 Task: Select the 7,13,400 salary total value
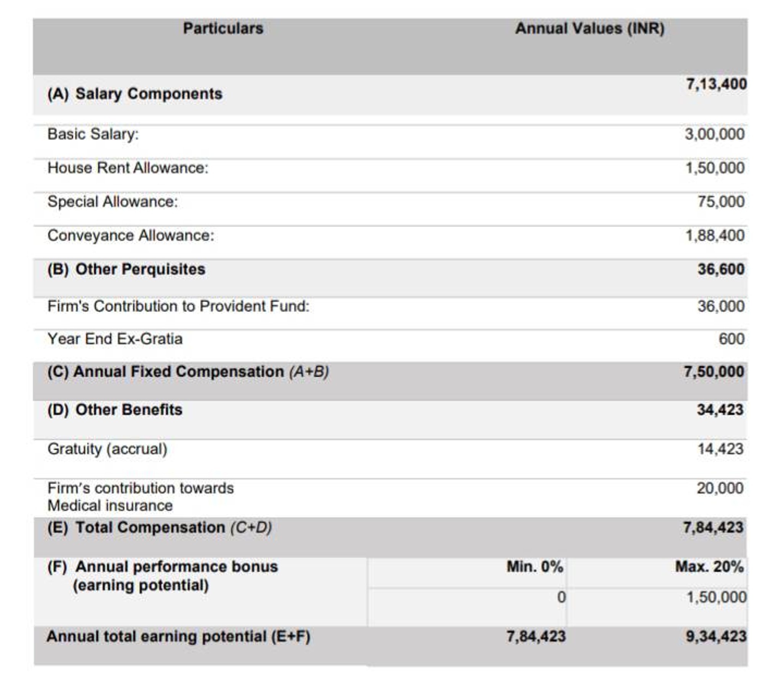(x=716, y=84)
